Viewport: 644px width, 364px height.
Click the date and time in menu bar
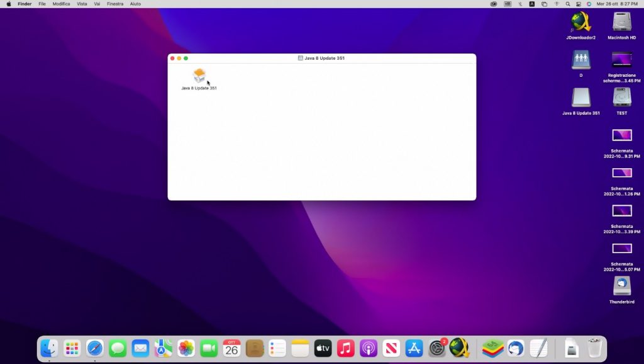tap(616, 4)
